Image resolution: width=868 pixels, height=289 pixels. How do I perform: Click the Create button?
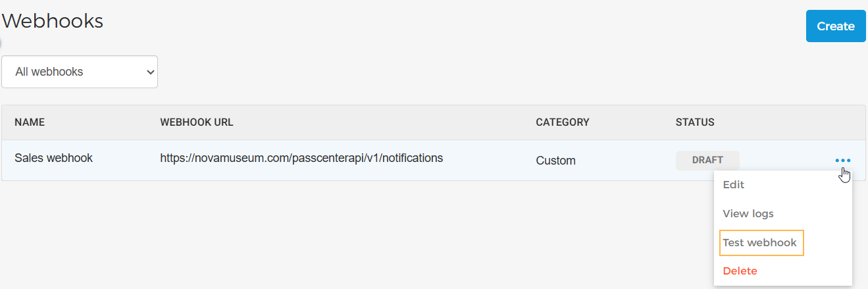835,26
